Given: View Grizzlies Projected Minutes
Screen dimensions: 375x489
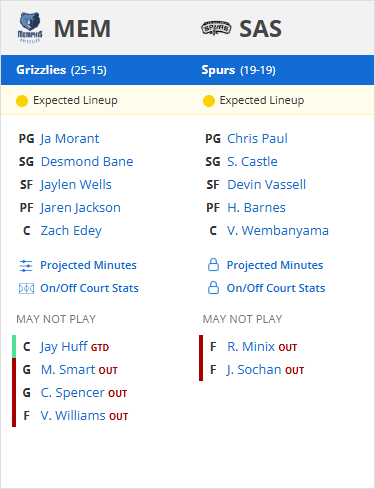Looking at the screenshot, I should tap(88, 265).
